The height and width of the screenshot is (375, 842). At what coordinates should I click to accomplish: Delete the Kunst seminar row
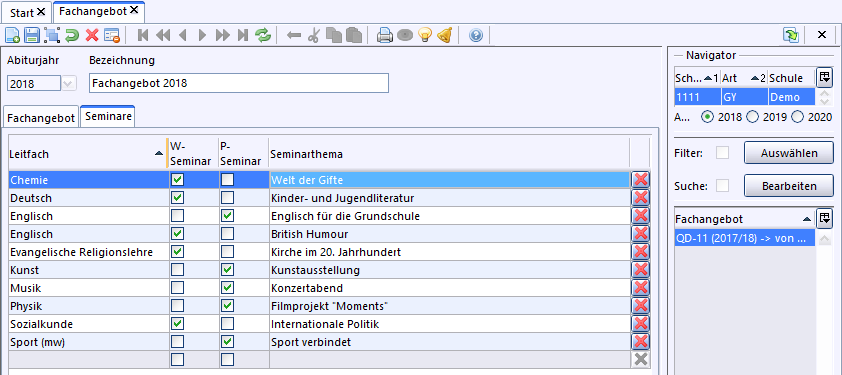(640, 270)
